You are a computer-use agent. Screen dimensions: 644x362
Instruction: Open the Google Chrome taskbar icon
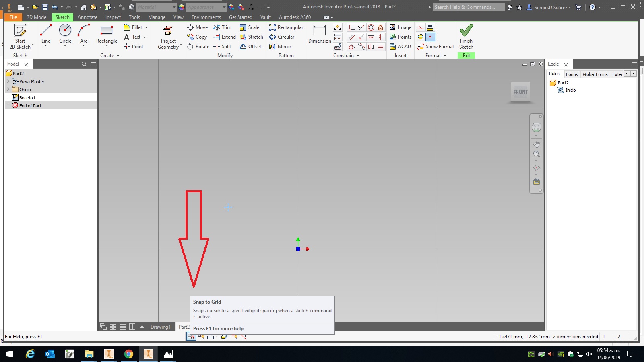[x=129, y=355]
